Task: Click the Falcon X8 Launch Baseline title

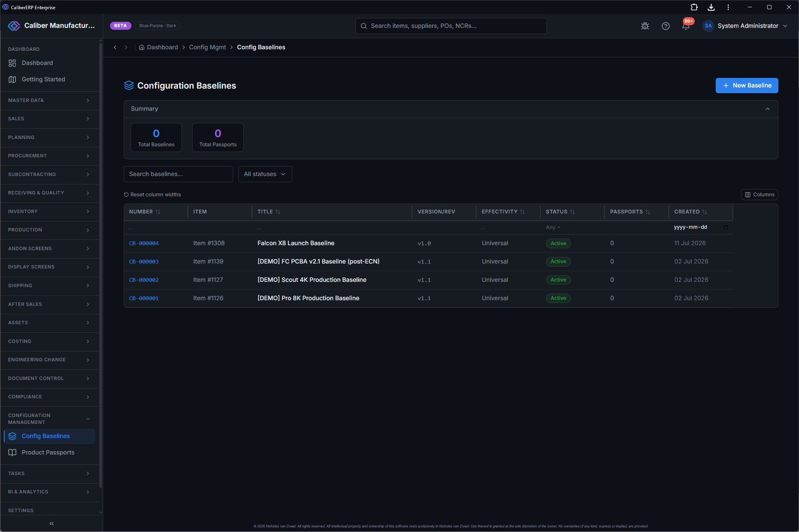Action: pyautogui.click(x=296, y=243)
